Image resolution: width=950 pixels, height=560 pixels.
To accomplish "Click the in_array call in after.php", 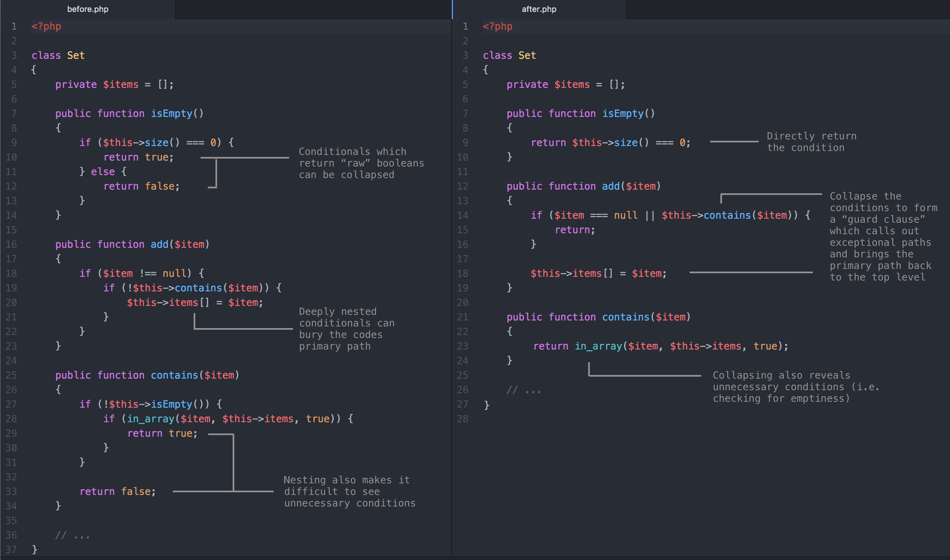I will pyautogui.click(x=598, y=346).
